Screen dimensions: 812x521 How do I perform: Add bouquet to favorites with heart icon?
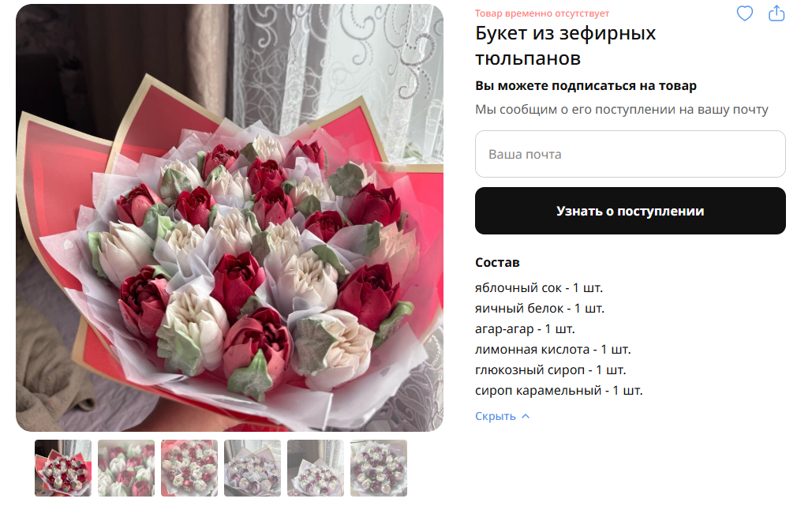(745, 13)
